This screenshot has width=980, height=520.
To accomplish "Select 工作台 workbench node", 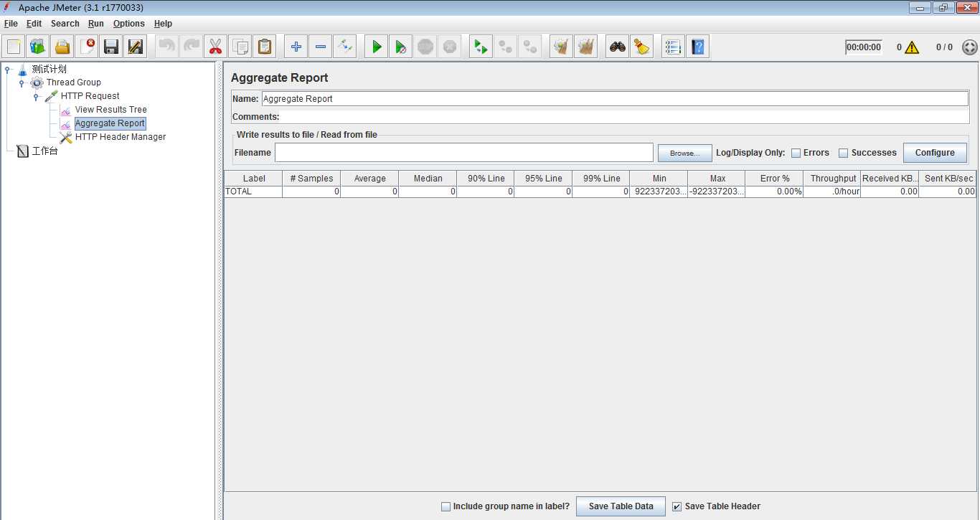I will click(44, 151).
